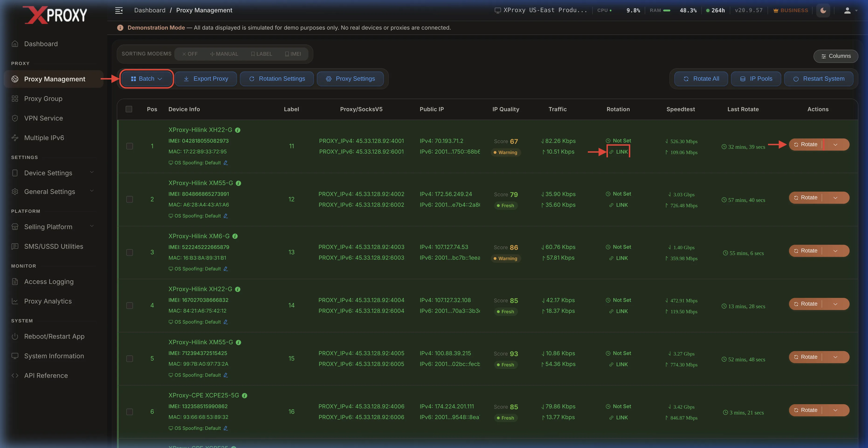
Task: Go to Proxy Analytics page
Action: click(x=48, y=301)
